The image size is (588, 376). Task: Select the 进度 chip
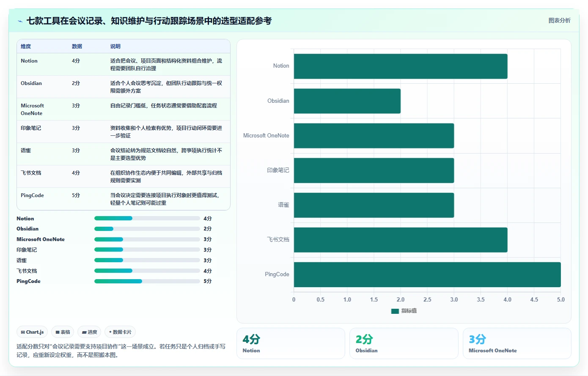coord(89,332)
